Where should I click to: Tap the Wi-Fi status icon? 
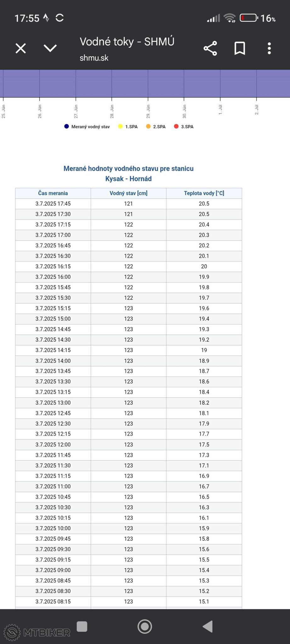[x=230, y=18]
